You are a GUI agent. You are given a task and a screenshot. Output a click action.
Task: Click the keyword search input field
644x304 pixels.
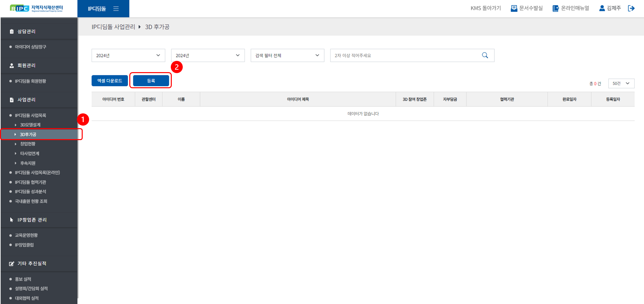405,55
